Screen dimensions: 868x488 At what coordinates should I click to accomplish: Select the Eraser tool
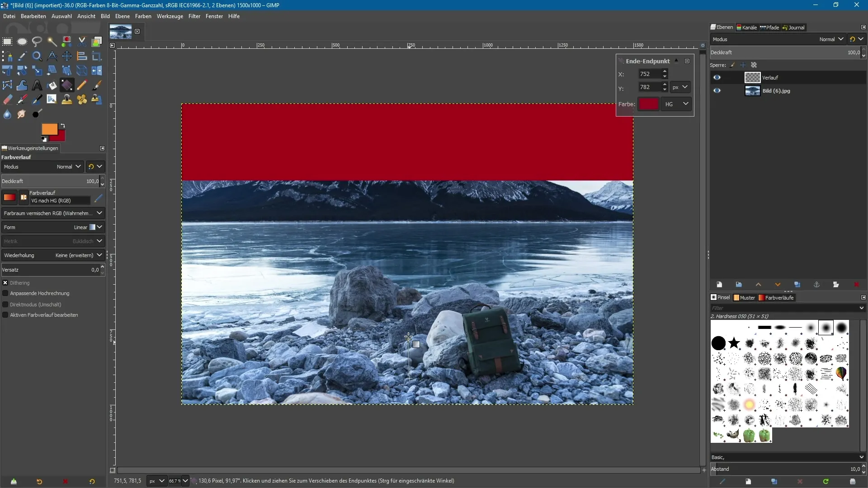coord(7,99)
